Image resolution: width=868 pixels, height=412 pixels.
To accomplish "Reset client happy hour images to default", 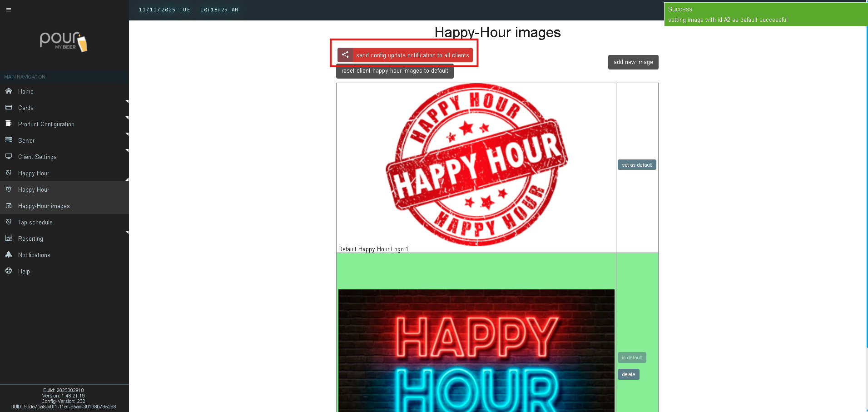I will pyautogui.click(x=394, y=71).
